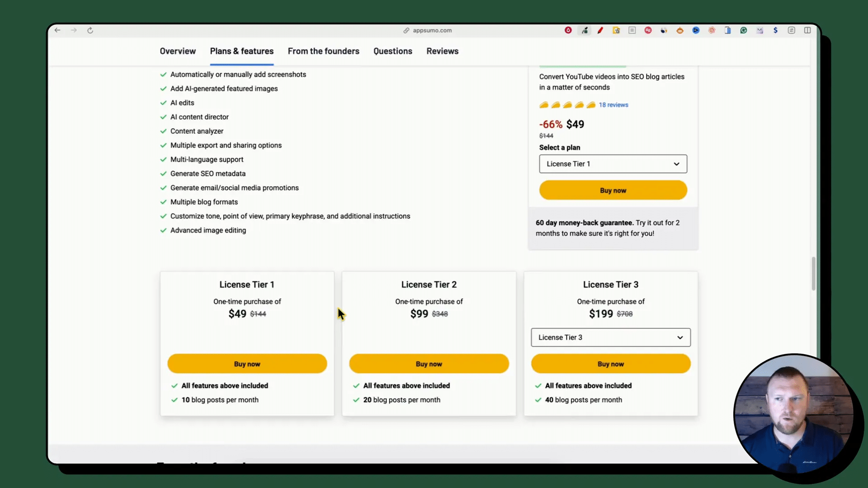Click the page vertical scrollbar thumb
The width and height of the screenshot is (868, 488).
click(x=813, y=274)
